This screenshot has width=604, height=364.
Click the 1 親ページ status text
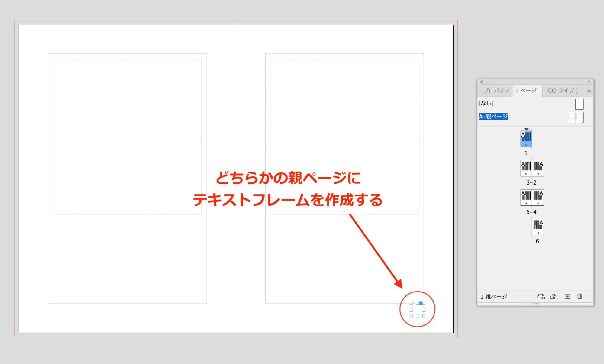click(x=494, y=297)
